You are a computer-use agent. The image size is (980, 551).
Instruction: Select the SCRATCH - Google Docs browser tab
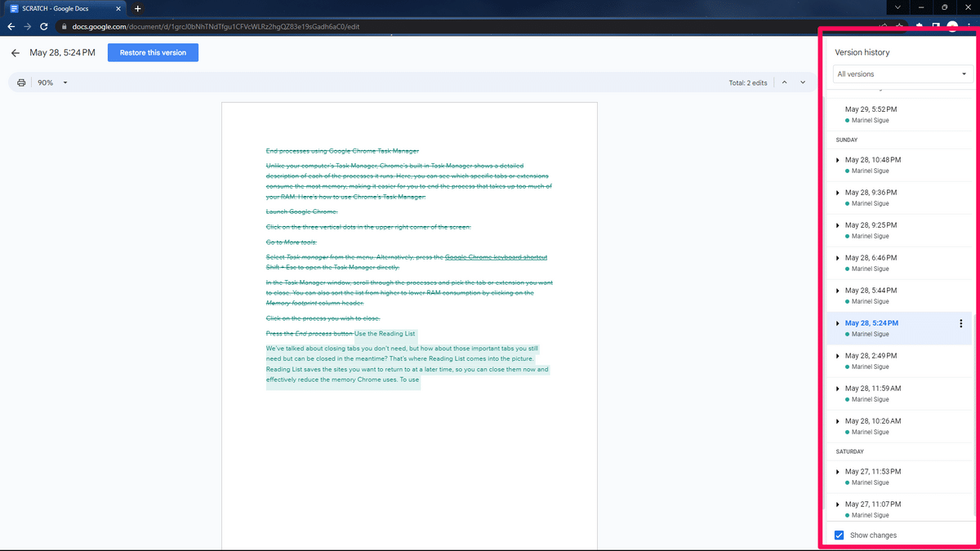[x=64, y=8]
